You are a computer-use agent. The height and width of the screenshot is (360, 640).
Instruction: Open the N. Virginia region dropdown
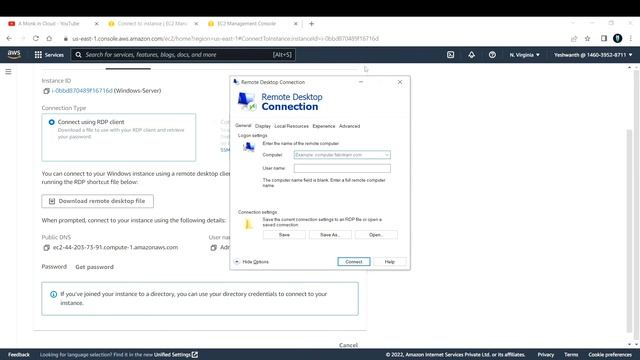tap(524, 55)
